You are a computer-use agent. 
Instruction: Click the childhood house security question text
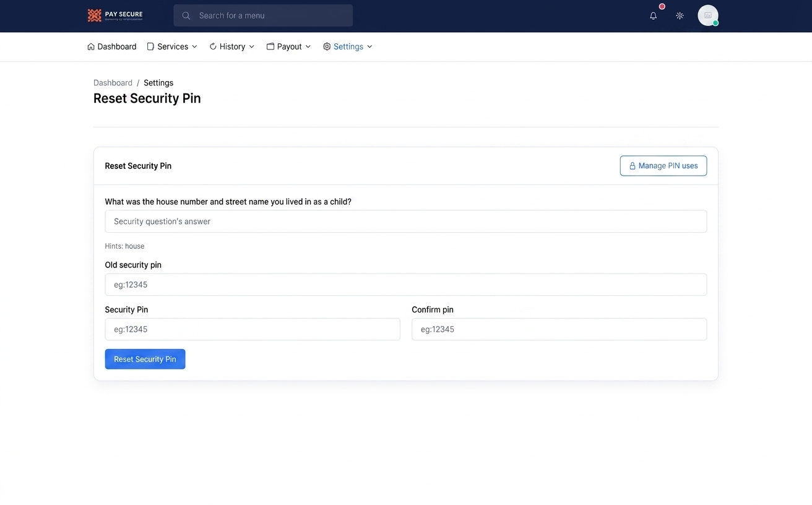(x=228, y=202)
